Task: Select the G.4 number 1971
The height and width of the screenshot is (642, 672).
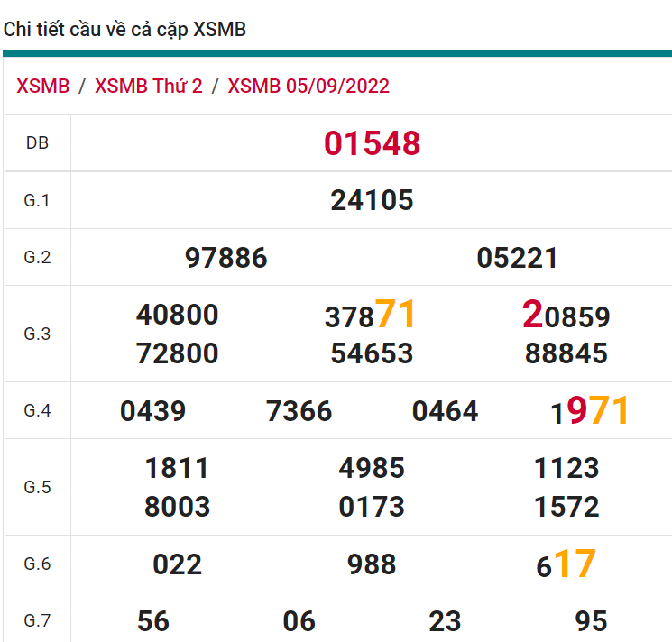Action: pyautogui.click(x=589, y=411)
